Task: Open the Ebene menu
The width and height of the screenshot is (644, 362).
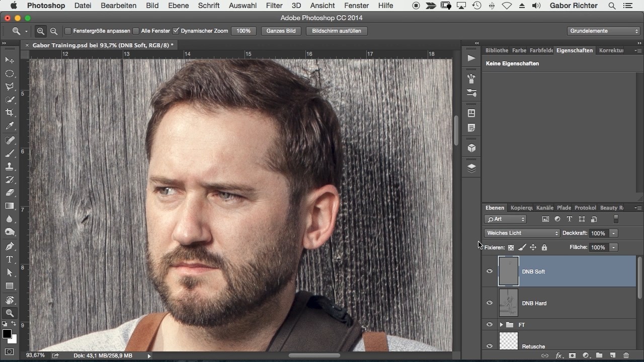Action: point(179,6)
